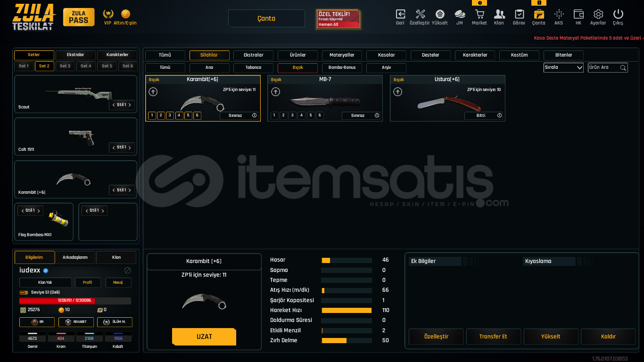Open the JM coins icon

460,14
